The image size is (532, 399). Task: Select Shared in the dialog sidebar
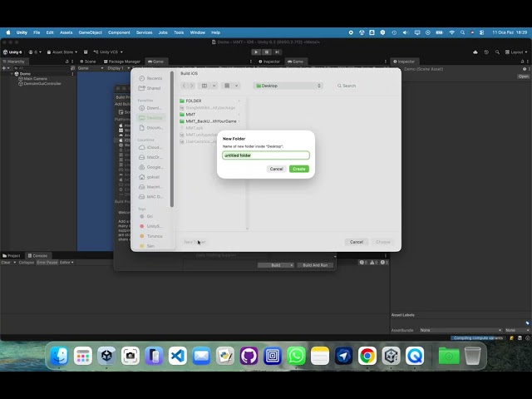pos(151,88)
